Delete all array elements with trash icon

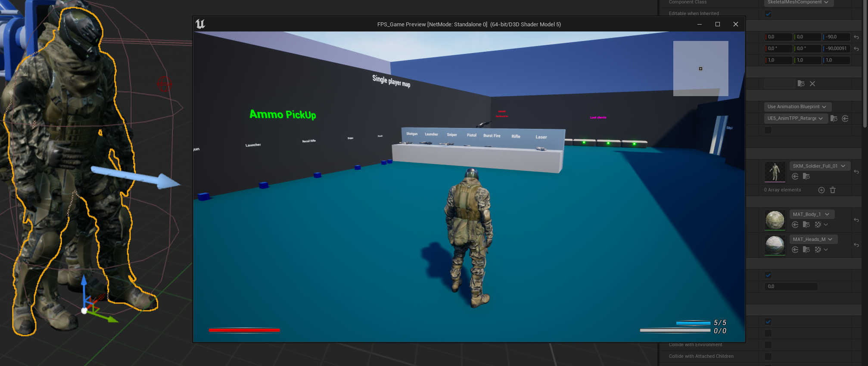coord(833,190)
